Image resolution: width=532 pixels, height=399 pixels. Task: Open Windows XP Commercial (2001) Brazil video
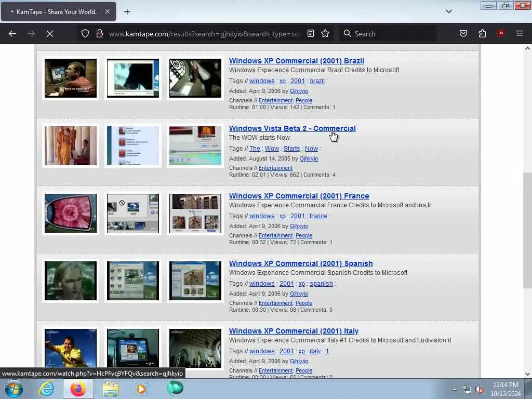point(297,61)
